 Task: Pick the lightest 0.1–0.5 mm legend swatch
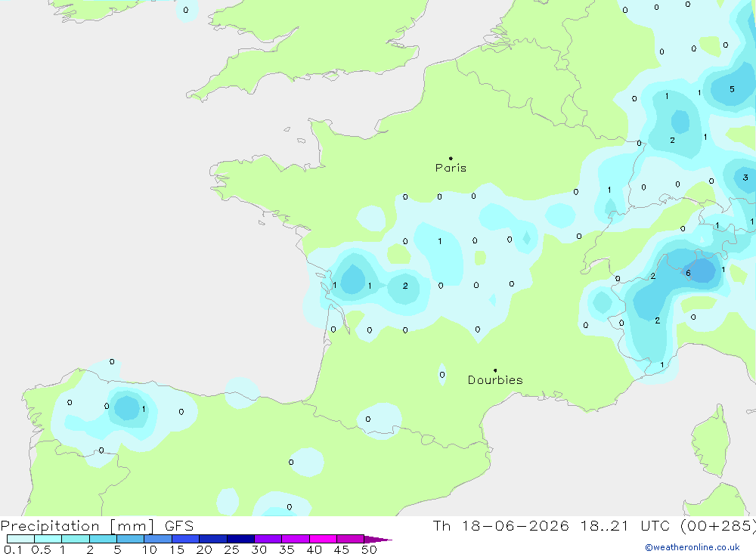click(20, 539)
